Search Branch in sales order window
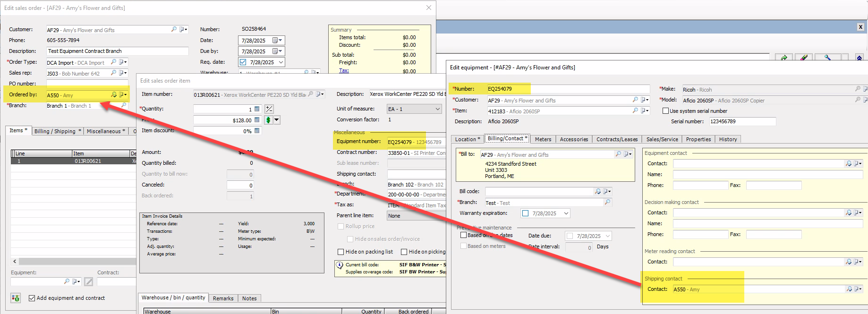This screenshot has width=868, height=314. click(124, 105)
